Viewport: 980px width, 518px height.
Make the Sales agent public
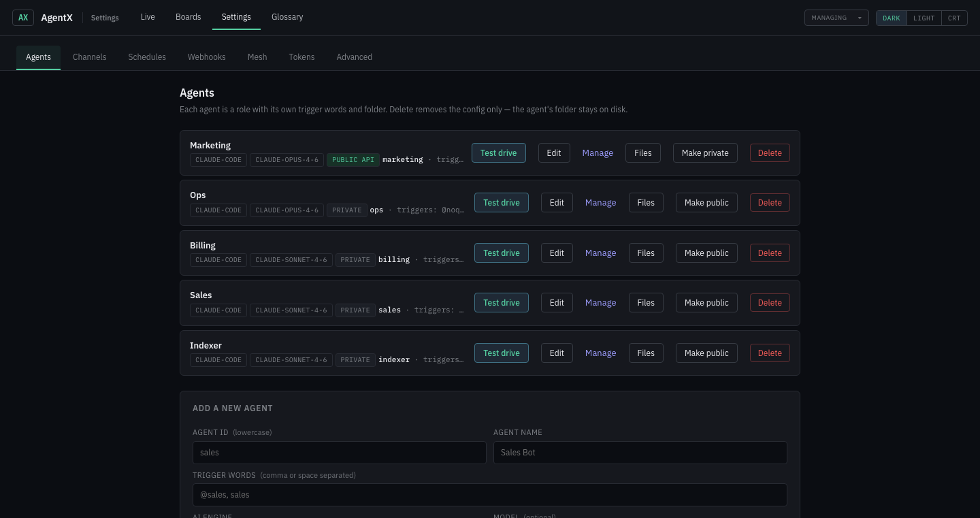[x=706, y=303]
